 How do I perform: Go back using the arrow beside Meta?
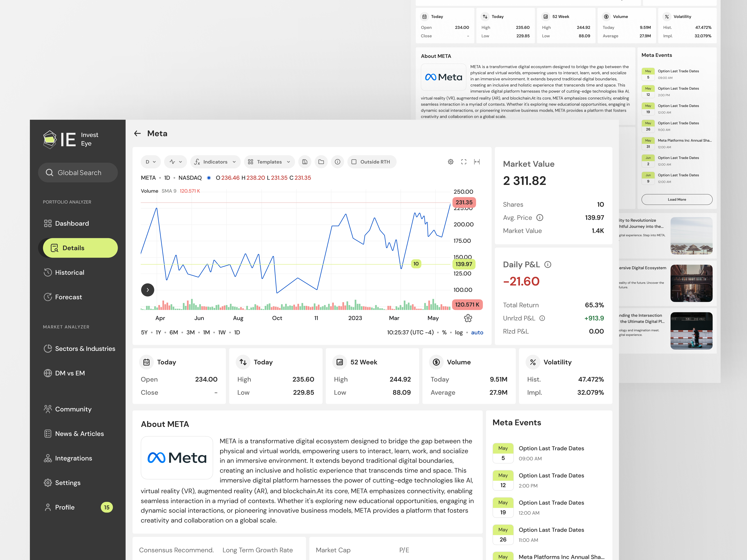tap(137, 133)
